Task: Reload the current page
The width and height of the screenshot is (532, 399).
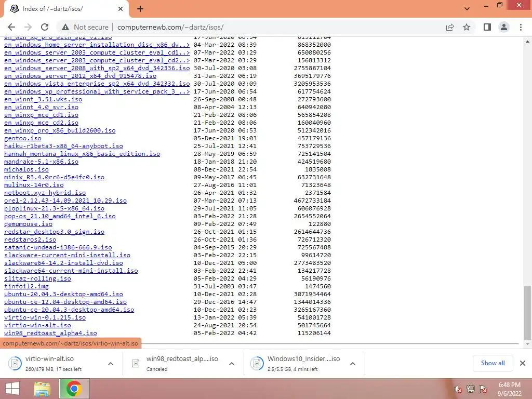Action: tap(45, 27)
